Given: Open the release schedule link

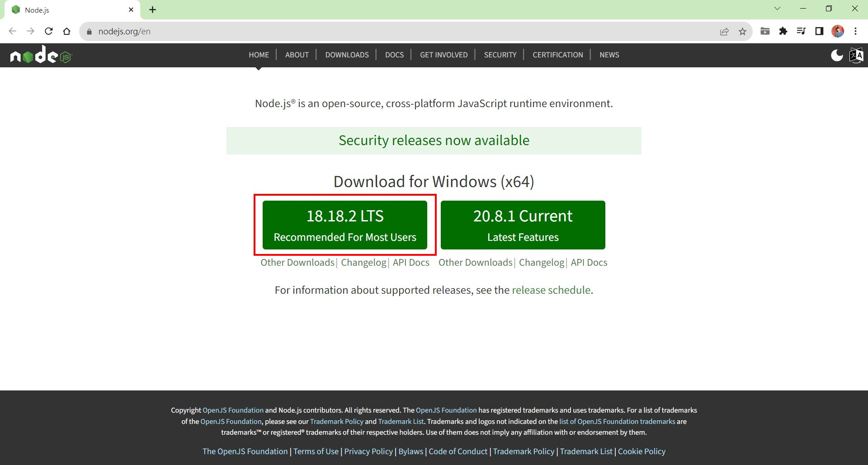Looking at the screenshot, I should click(x=551, y=290).
